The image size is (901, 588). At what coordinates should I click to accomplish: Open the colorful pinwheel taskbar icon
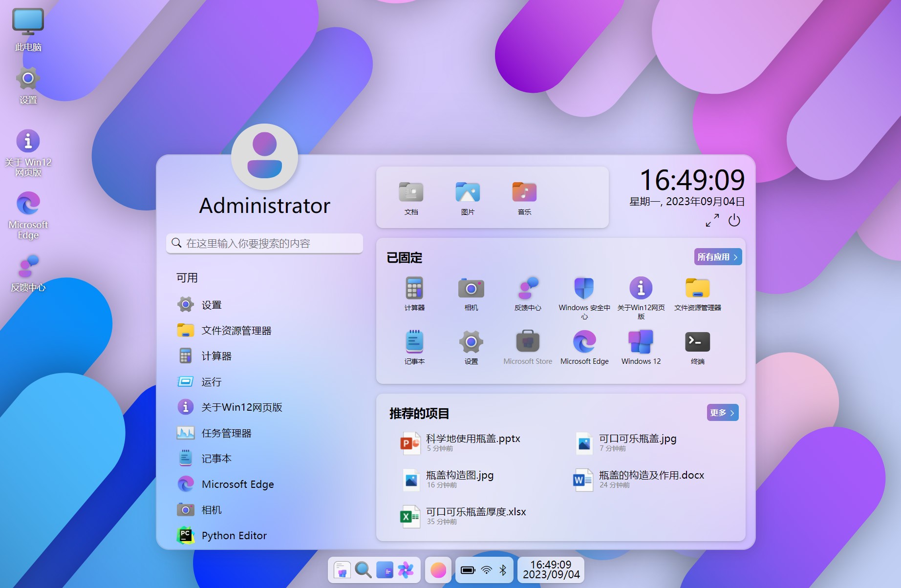tap(406, 570)
